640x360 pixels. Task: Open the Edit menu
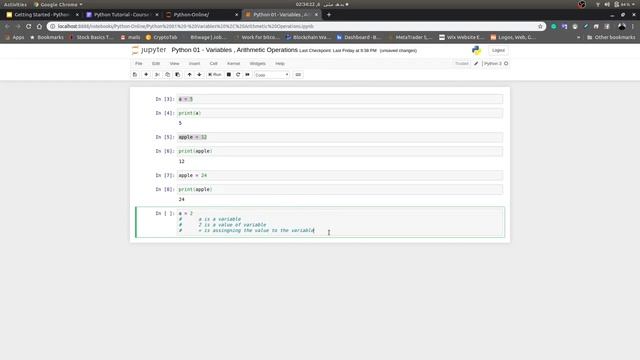(156, 64)
